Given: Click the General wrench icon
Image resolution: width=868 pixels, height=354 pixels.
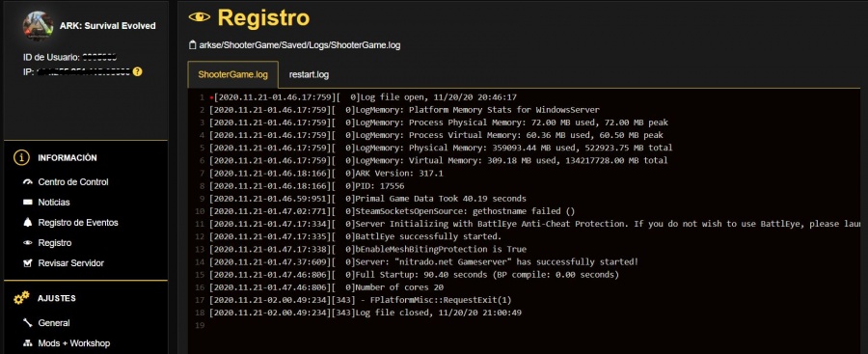Looking at the screenshot, I should tap(28, 323).
